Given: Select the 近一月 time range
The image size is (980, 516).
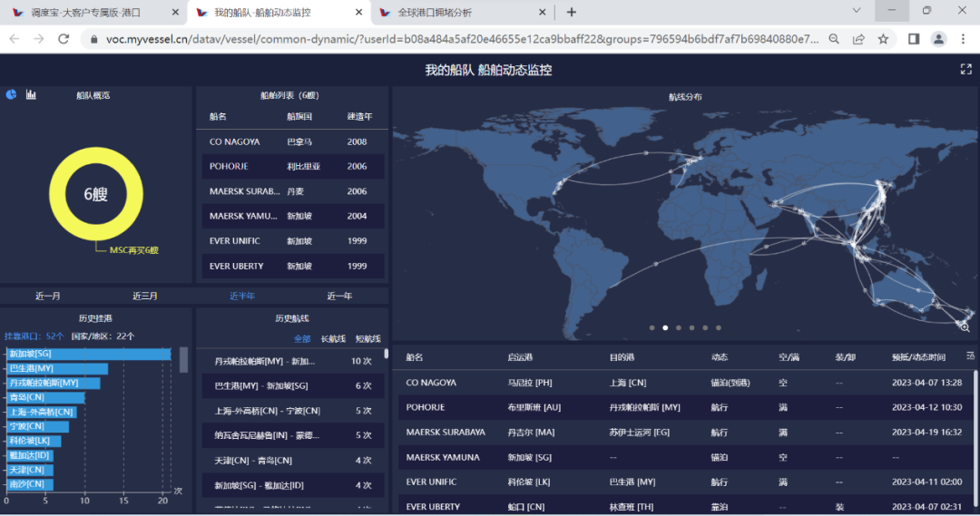Looking at the screenshot, I should coord(47,296).
